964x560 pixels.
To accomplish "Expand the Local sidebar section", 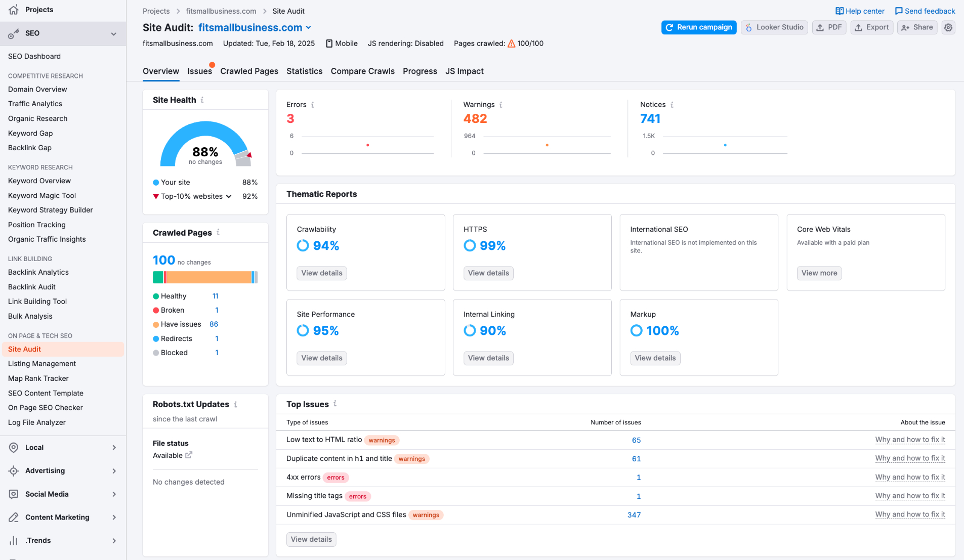I will coord(114,448).
